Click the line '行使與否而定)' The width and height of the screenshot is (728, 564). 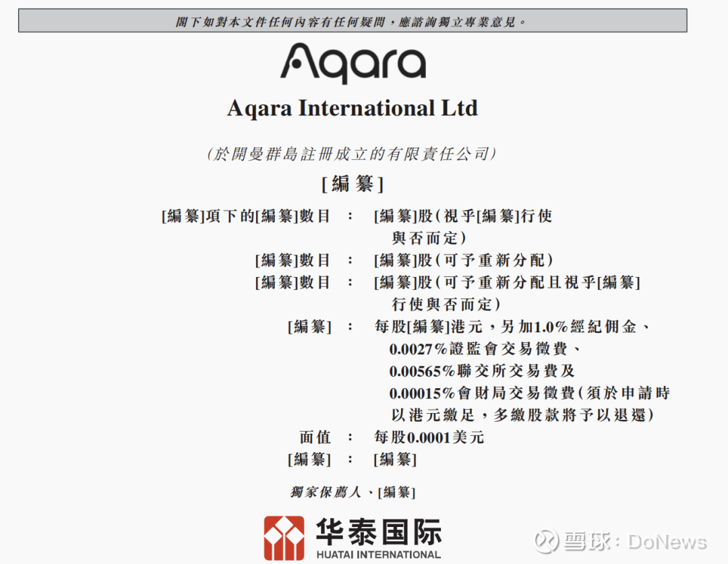point(446,305)
